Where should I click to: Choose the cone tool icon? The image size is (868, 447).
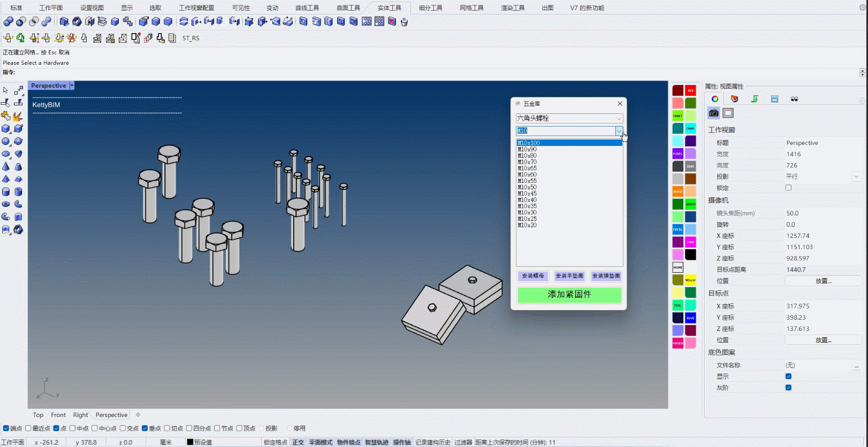click(x=6, y=166)
